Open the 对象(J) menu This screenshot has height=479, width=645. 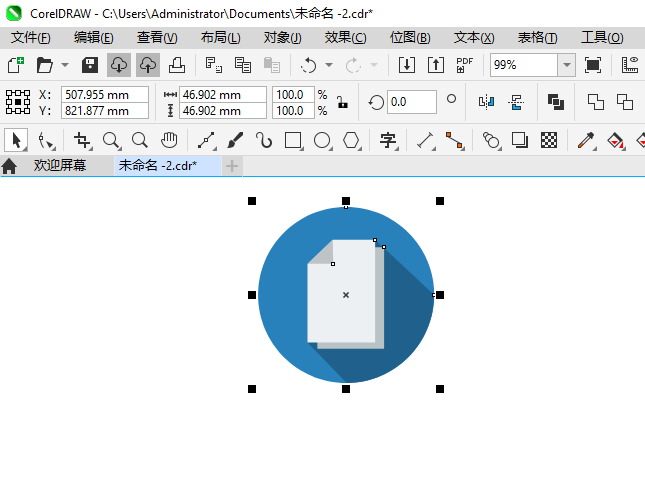click(282, 38)
